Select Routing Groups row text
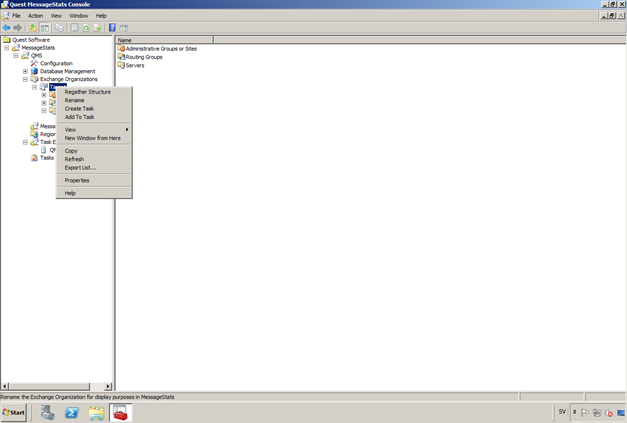Screen dimensions: 627x423 pos(144,57)
